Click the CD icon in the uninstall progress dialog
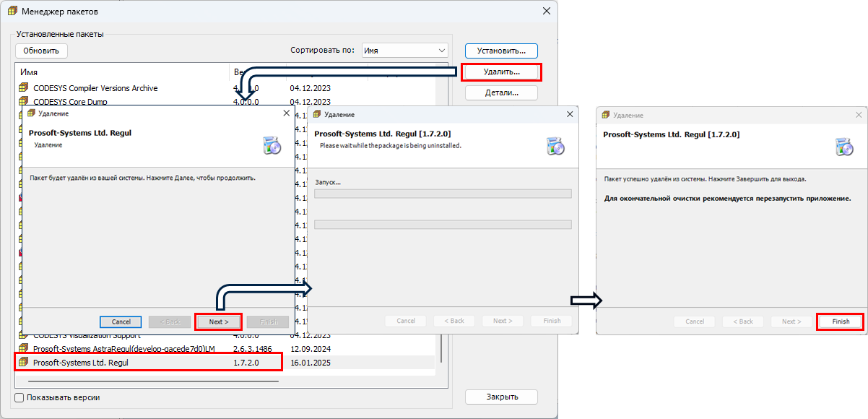This screenshot has height=419, width=868. click(x=555, y=145)
